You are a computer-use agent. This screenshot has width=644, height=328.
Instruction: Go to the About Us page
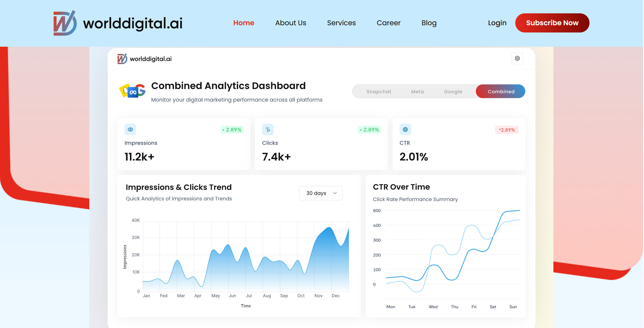click(x=291, y=23)
